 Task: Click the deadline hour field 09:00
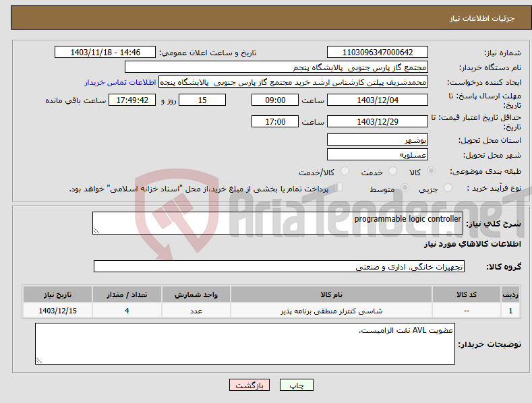pos(275,100)
